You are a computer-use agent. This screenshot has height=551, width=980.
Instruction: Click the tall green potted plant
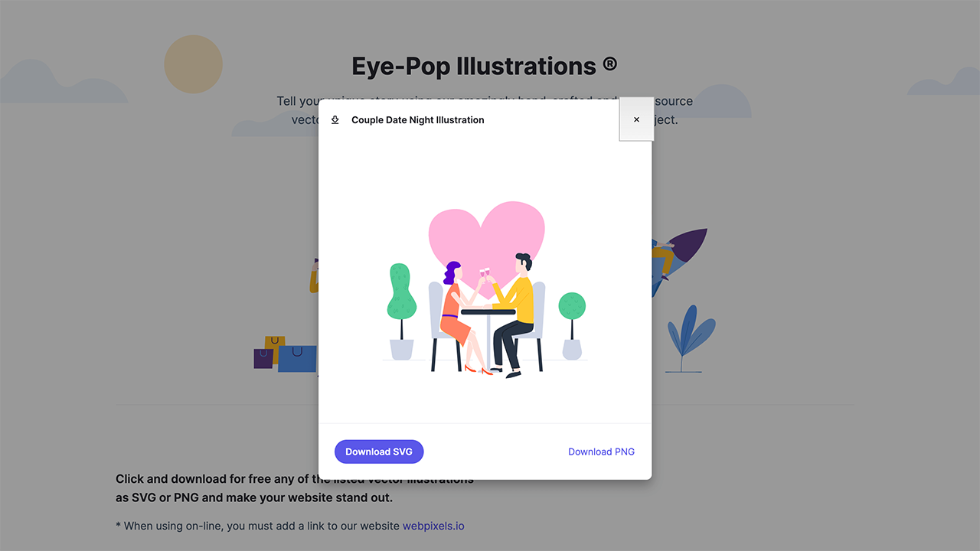(402, 311)
